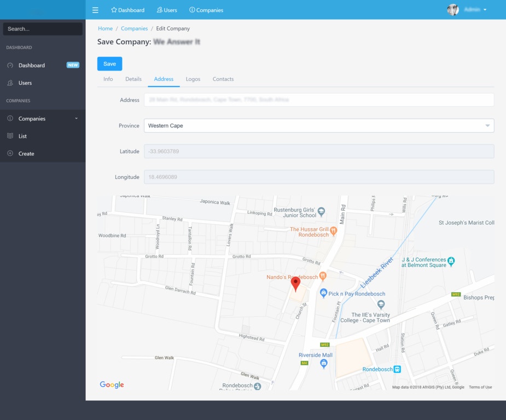Click The Hussar Grill restaurant marker
Viewport: 506px width, 420px height.
[x=334, y=231]
